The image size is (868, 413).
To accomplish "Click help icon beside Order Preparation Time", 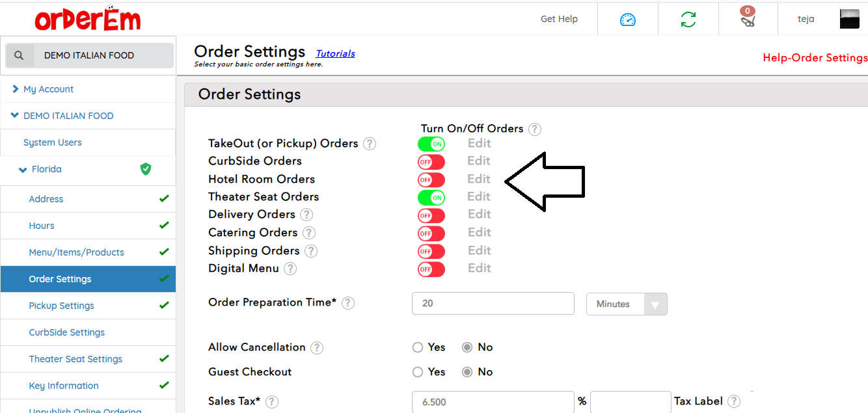I will click(348, 303).
